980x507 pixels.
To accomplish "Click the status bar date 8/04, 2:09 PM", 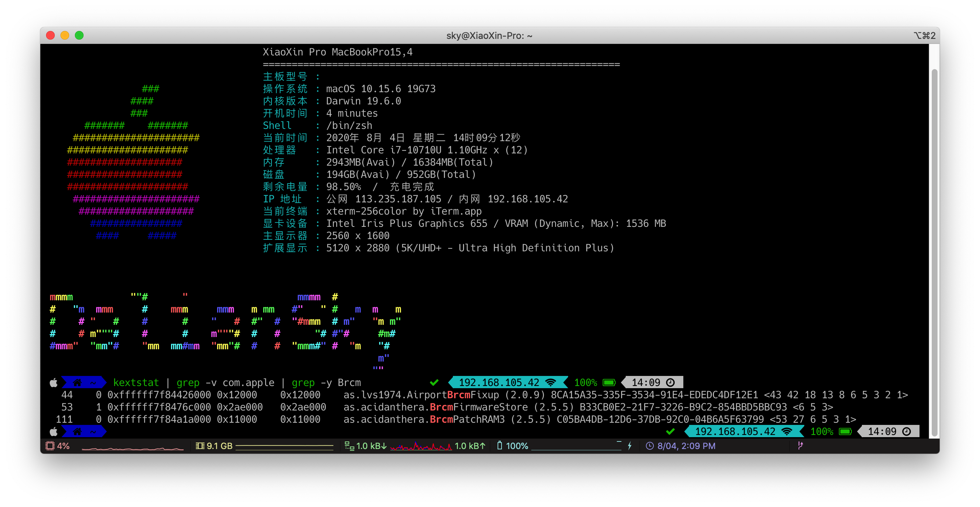I will click(686, 446).
